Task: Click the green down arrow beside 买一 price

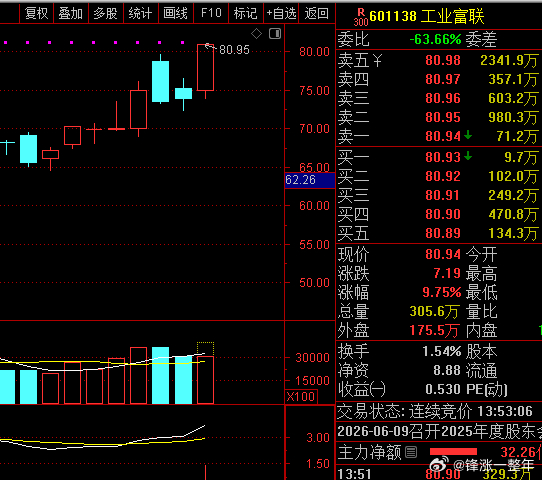Action: pos(468,156)
